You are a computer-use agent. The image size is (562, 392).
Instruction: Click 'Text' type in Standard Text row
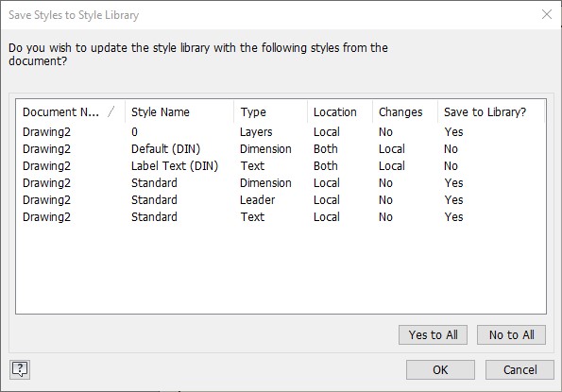pos(252,217)
